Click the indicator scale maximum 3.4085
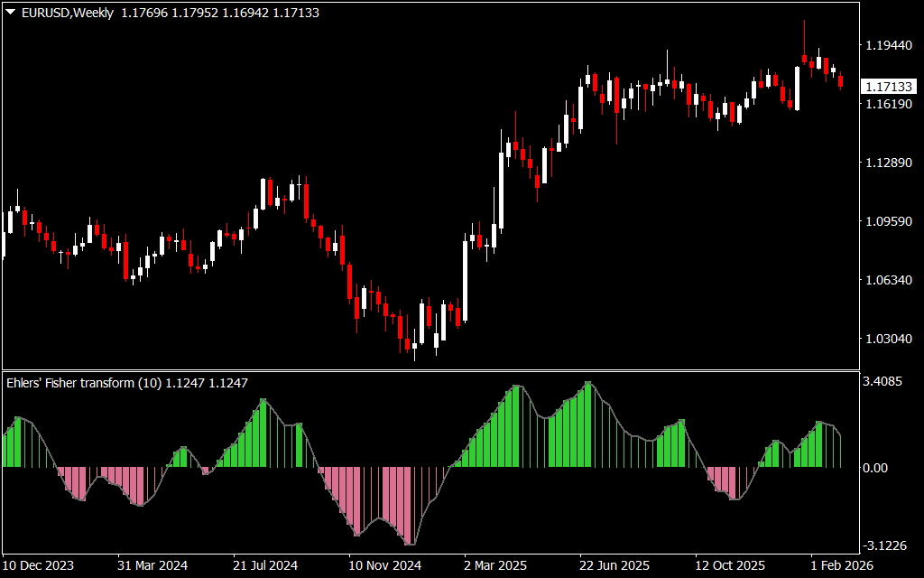 tap(884, 382)
